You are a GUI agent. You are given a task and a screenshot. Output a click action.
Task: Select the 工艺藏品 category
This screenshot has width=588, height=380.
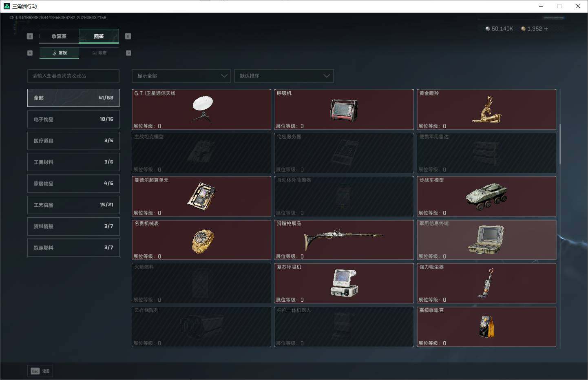[73, 205]
